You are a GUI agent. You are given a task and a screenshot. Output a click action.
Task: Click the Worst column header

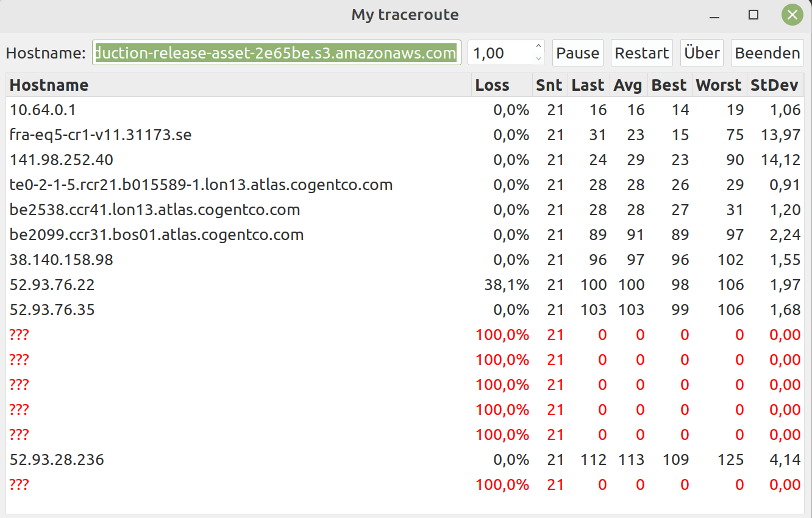pos(719,85)
